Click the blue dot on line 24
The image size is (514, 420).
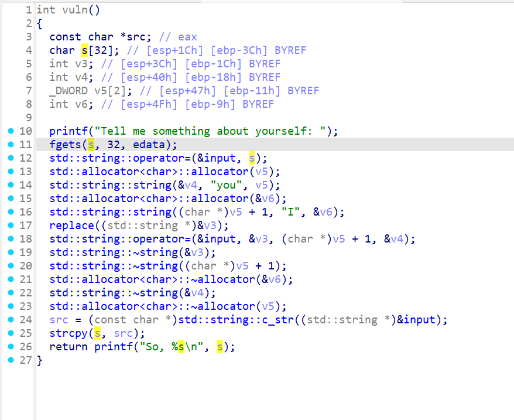[x=10, y=320]
